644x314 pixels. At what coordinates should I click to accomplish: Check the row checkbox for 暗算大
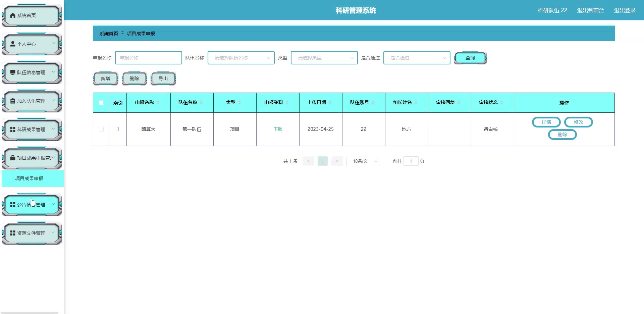pyautogui.click(x=101, y=129)
